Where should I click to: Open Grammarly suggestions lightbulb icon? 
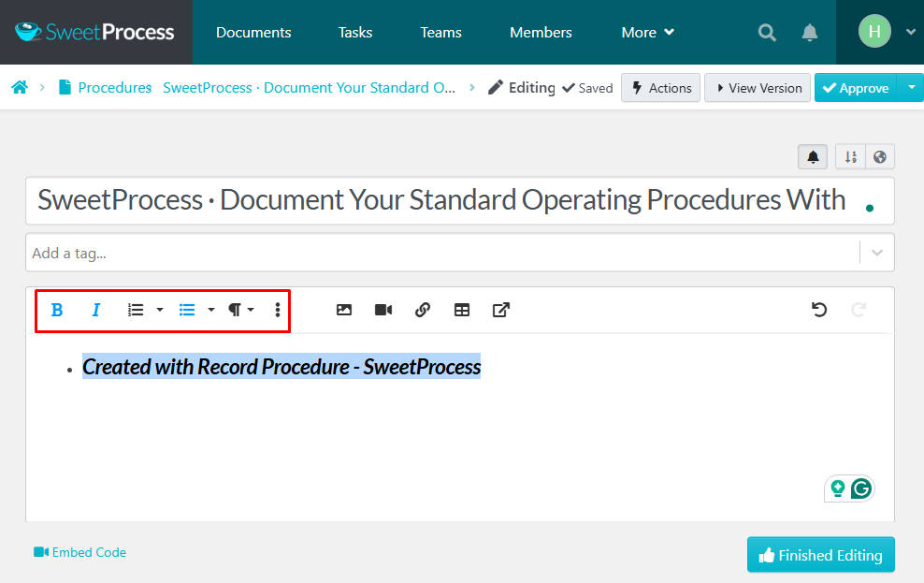(x=837, y=488)
